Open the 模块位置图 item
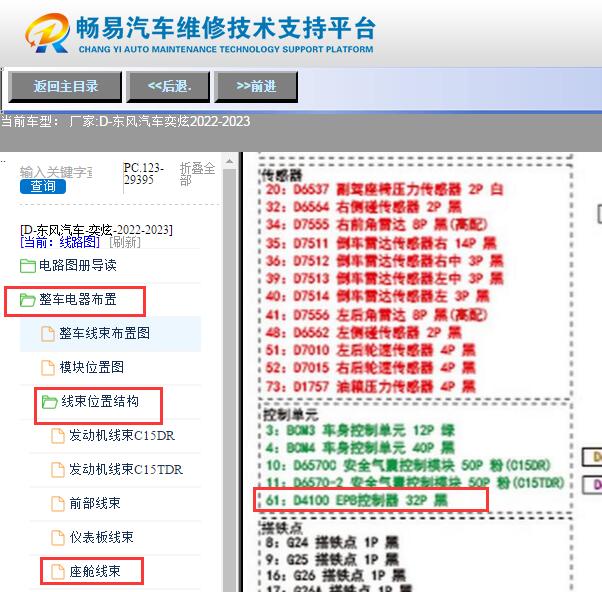This screenshot has width=602, height=592. pyautogui.click(x=92, y=367)
